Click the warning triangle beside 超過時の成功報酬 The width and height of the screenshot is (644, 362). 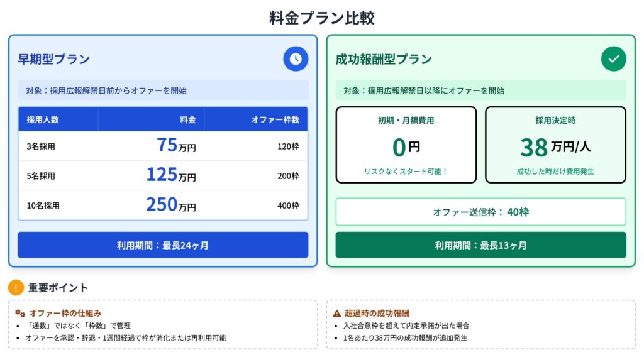click(338, 313)
